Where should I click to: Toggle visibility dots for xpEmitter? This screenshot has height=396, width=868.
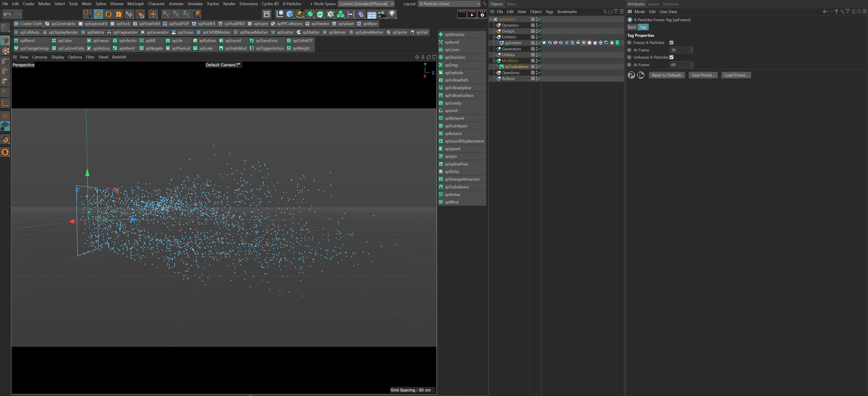point(536,43)
